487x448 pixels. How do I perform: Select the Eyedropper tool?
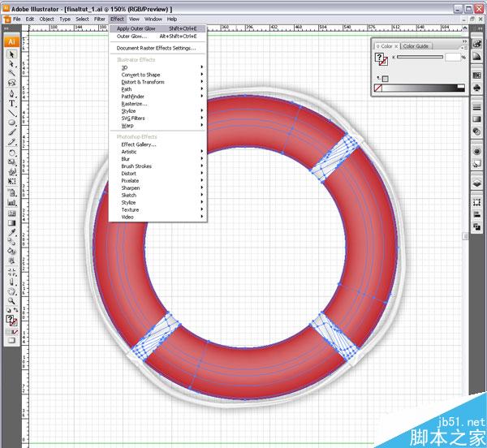pyautogui.click(x=12, y=232)
